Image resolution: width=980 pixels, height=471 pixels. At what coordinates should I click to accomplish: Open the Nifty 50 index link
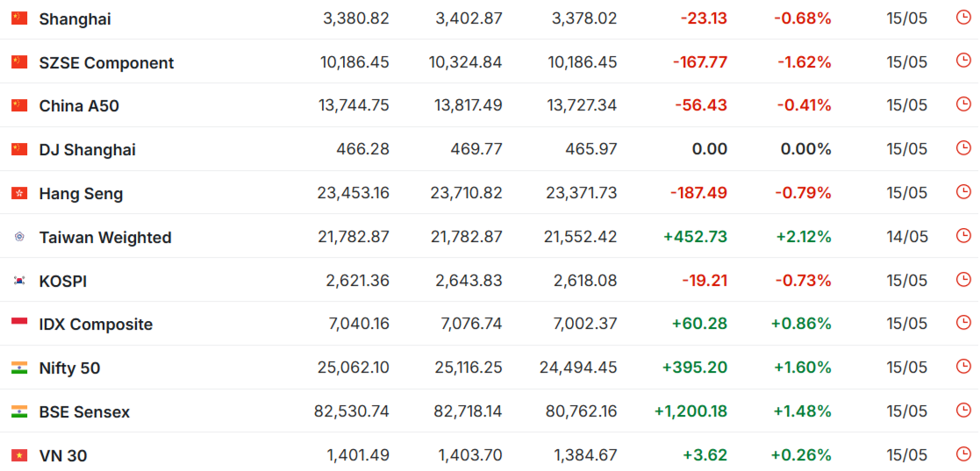(69, 368)
